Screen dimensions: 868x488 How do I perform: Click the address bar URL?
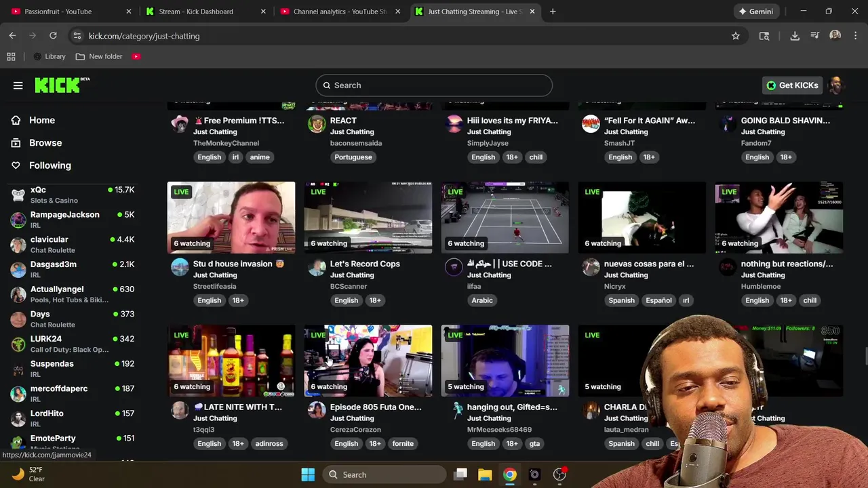coord(144,36)
